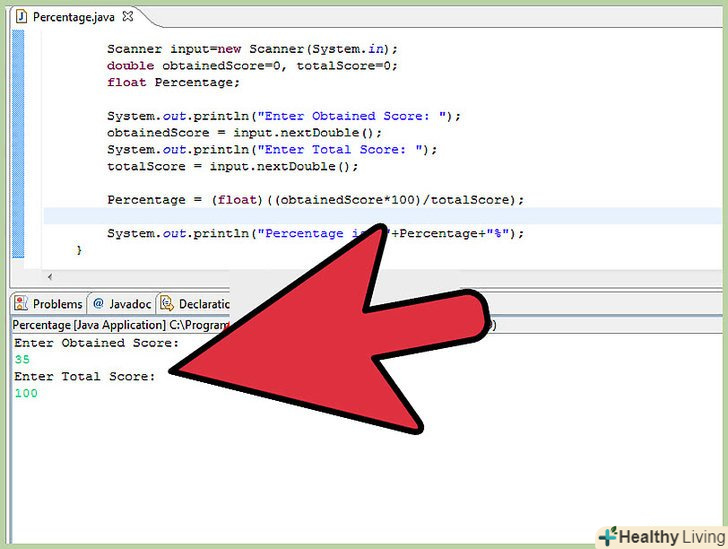Switch to the Javadoc tab
728x549 pixels.
122,304
